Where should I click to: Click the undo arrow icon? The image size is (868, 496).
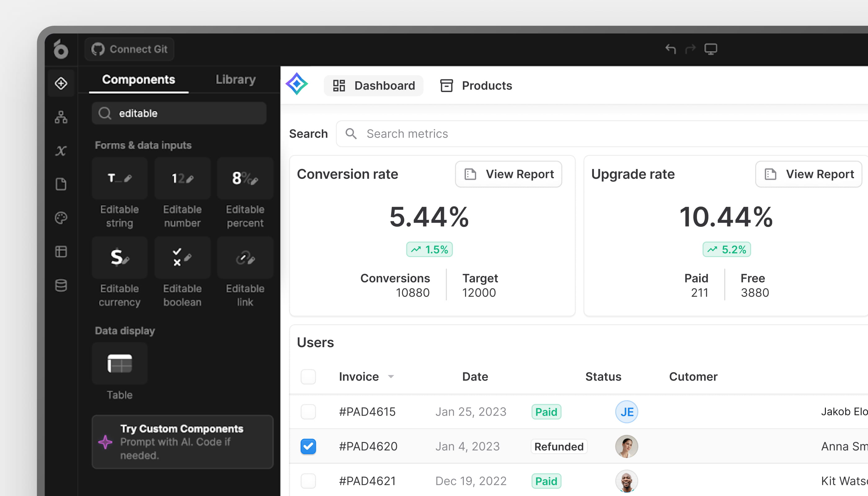coord(671,49)
